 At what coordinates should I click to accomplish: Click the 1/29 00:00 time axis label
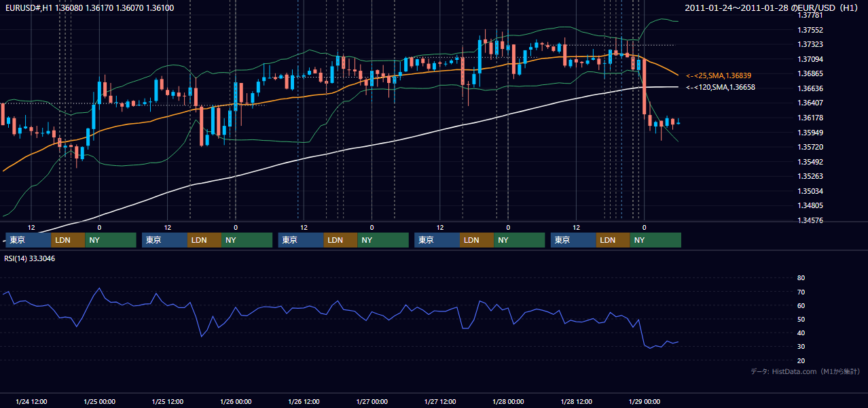pyautogui.click(x=645, y=401)
